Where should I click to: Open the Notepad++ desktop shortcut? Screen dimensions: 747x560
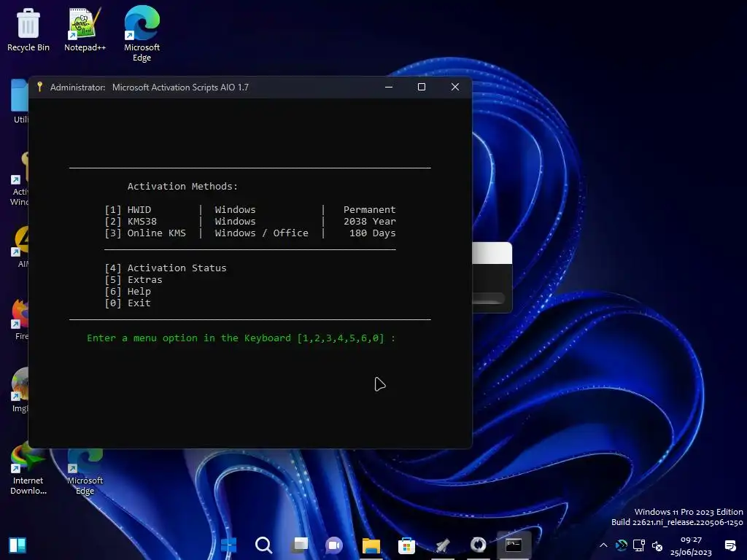point(85,29)
